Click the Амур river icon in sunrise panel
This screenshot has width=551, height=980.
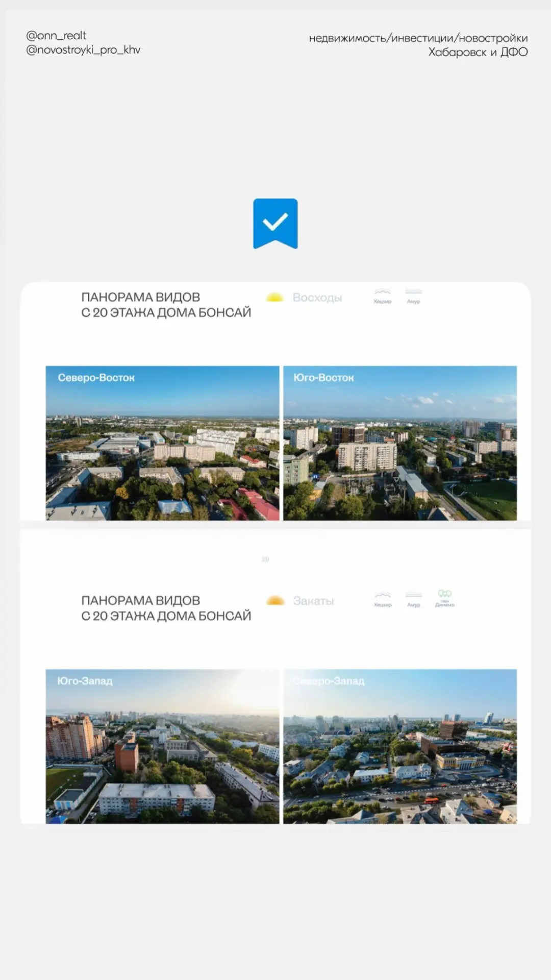pos(414,296)
